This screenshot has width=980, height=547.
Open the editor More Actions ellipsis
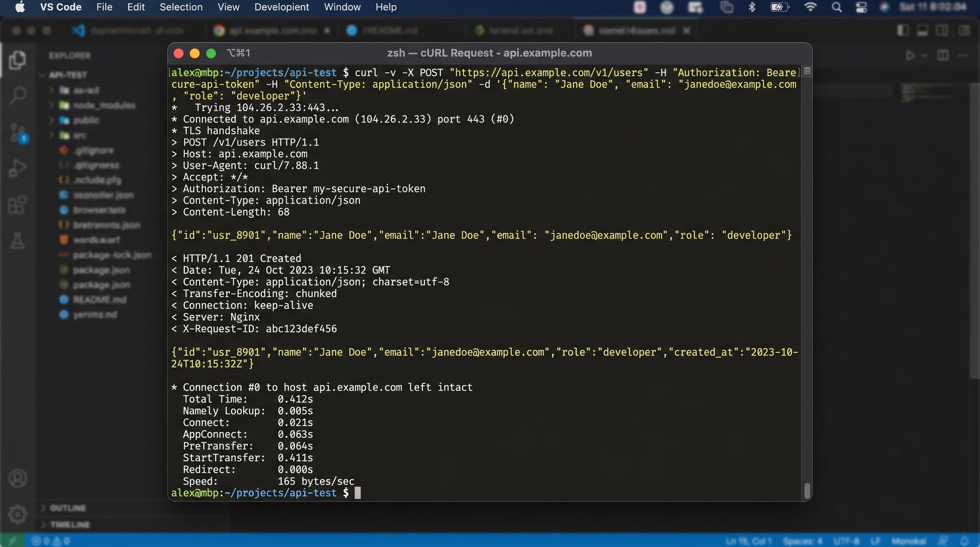pos(963,55)
